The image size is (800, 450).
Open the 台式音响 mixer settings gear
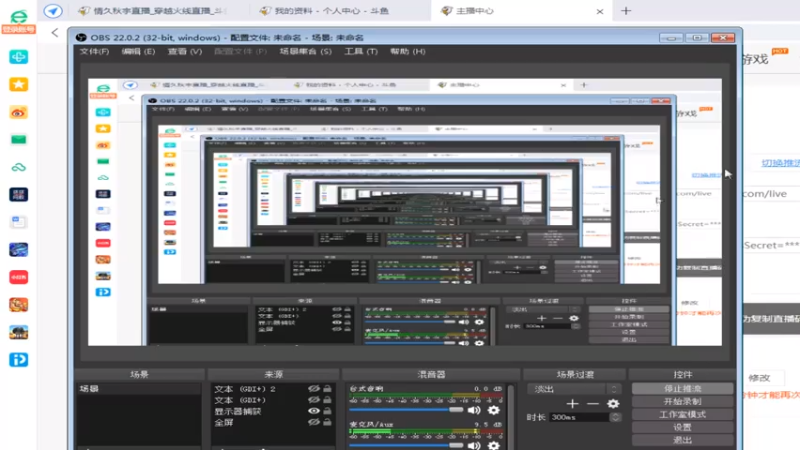(x=493, y=410)
